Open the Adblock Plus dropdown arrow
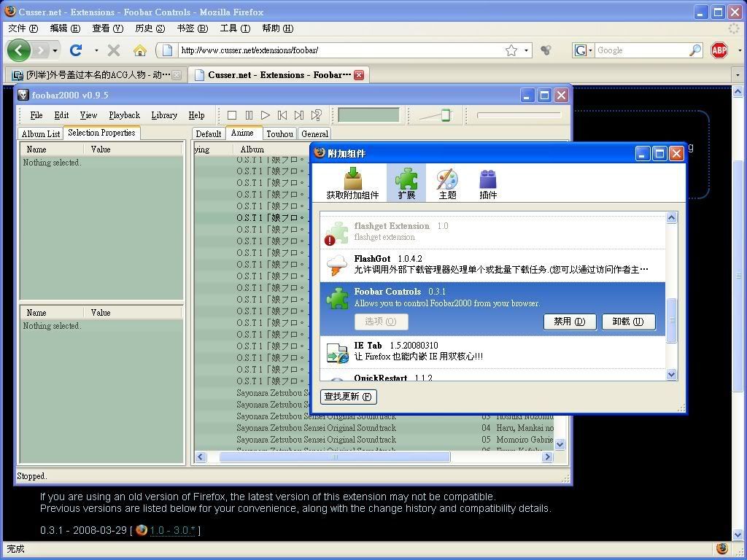Viewport: 747px width, 560px height. click(740, 50)
